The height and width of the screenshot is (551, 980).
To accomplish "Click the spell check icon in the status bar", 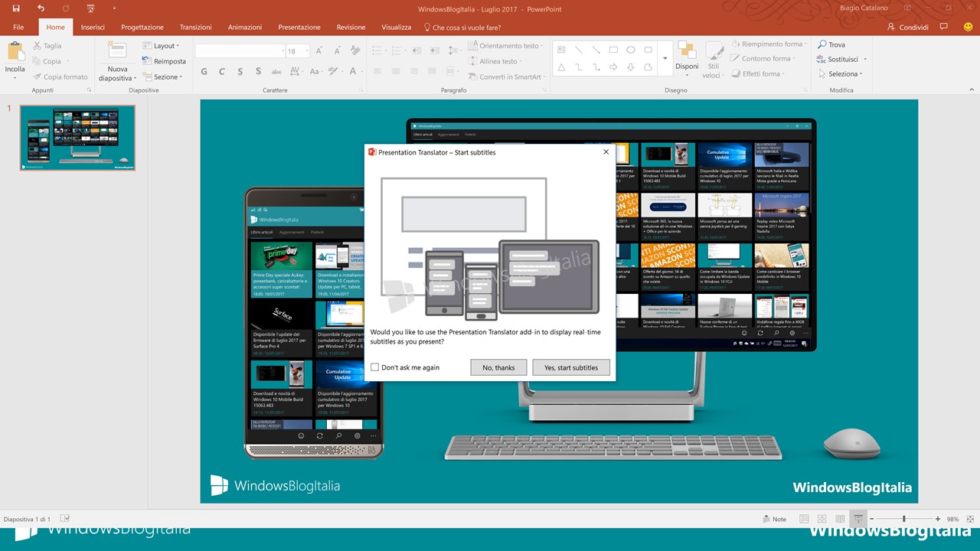I will pyautogui.click(x=65, y=519).
